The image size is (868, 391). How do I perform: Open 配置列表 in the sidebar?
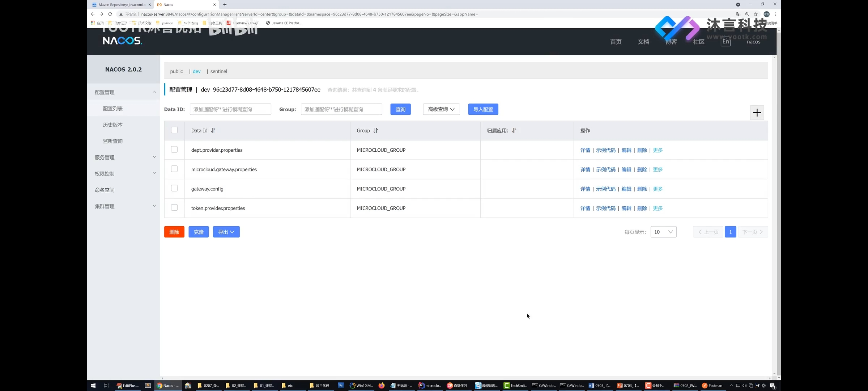pyautogui.click(x=113, y=109)
